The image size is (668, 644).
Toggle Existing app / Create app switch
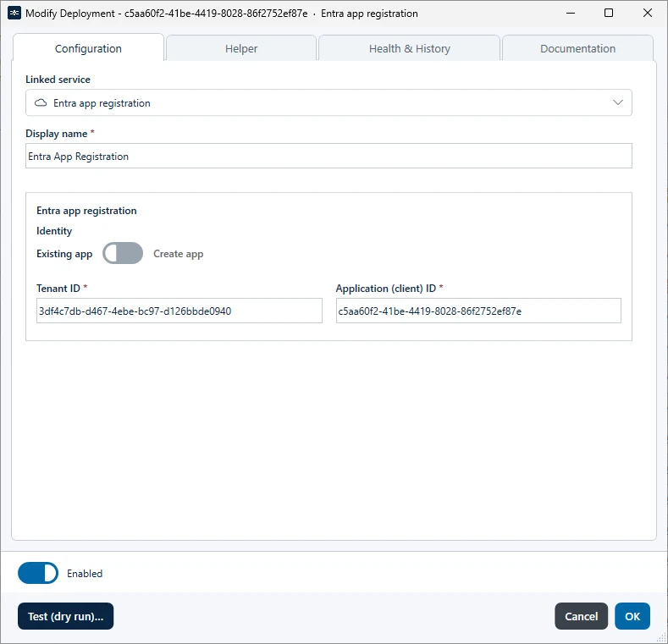click(123, 253)
